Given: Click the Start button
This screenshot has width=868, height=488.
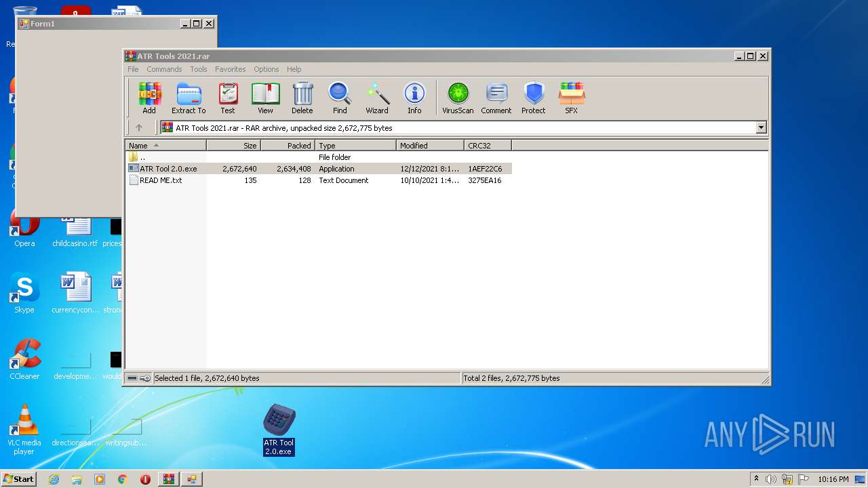Looking at the screenshot, I should pos(19,479).
